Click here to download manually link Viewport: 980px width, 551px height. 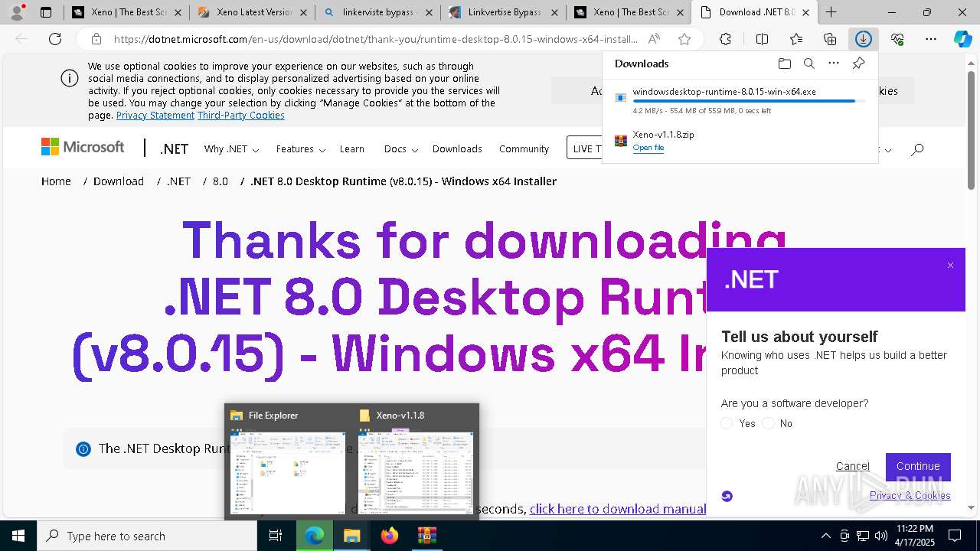(x=618, y=509)
